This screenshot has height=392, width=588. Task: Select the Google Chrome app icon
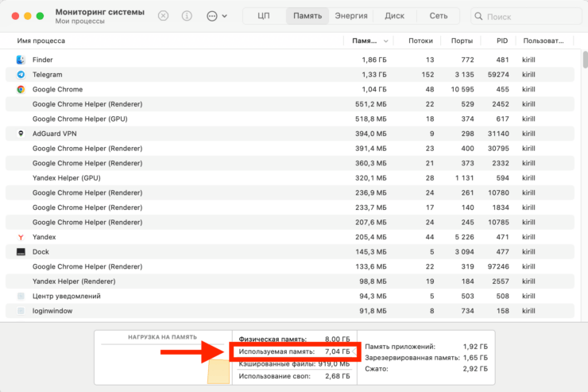pyautogui.click(x=21, y=90)
